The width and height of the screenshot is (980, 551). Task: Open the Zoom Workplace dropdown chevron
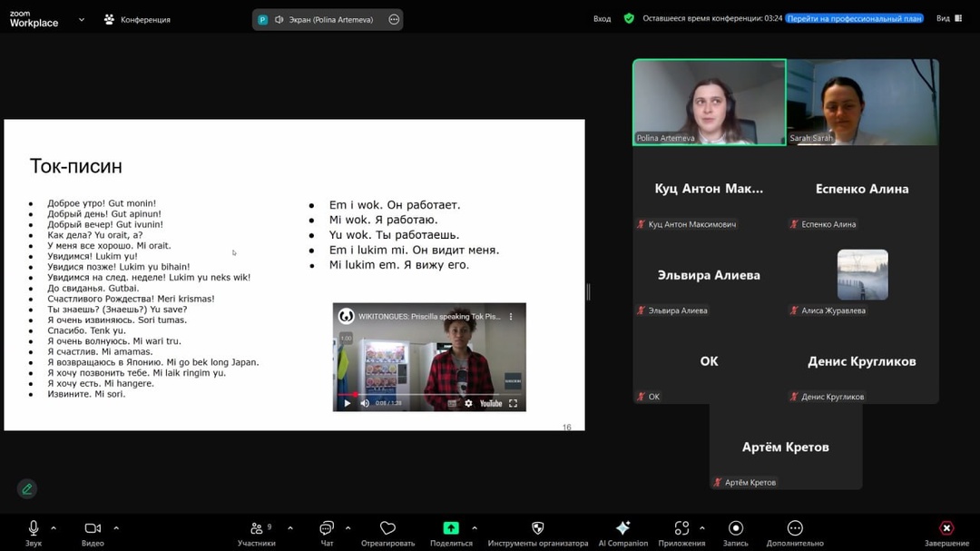[82, 19]
